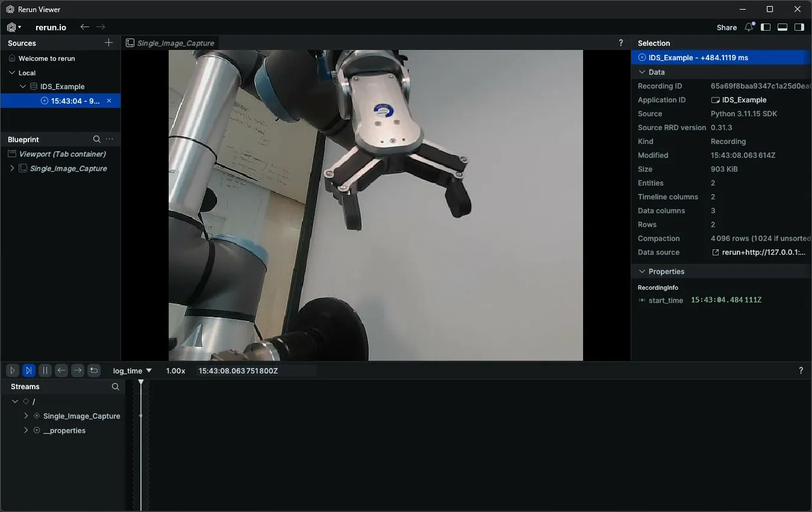
Task: Enable loop playback with the loop button
Action: (x=94, y=370)
